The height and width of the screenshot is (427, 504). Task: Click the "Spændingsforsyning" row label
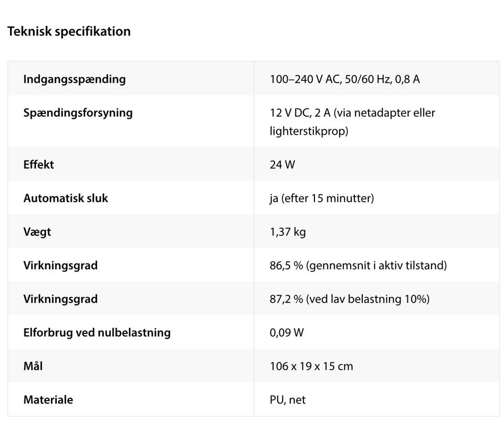(78, 113)
